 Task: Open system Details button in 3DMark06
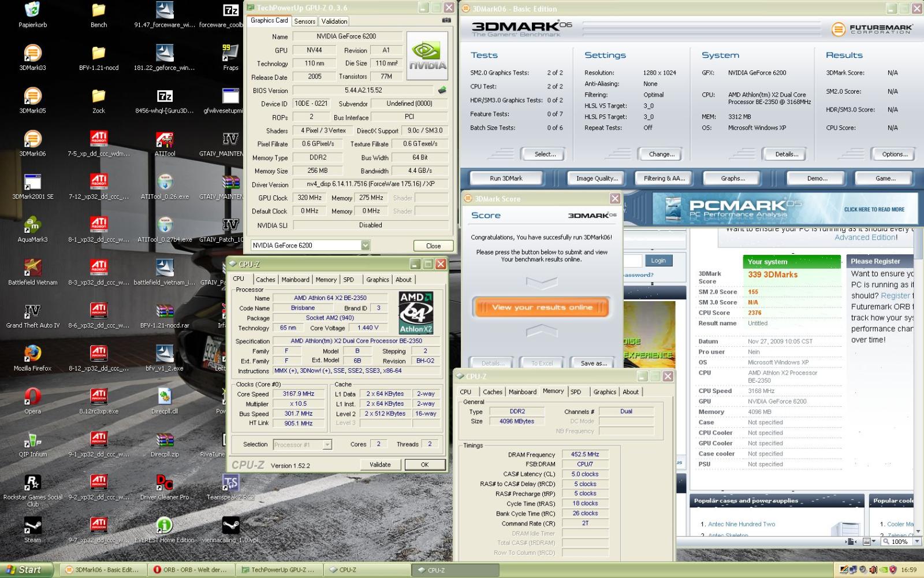coord(787,154)
